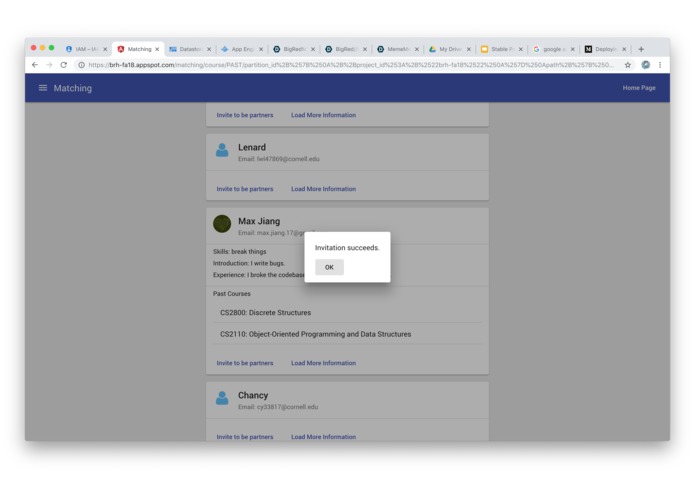695x494 pixels.
Task: Click the Angular favicon on Matching tab
Action: tap(121, 49)
